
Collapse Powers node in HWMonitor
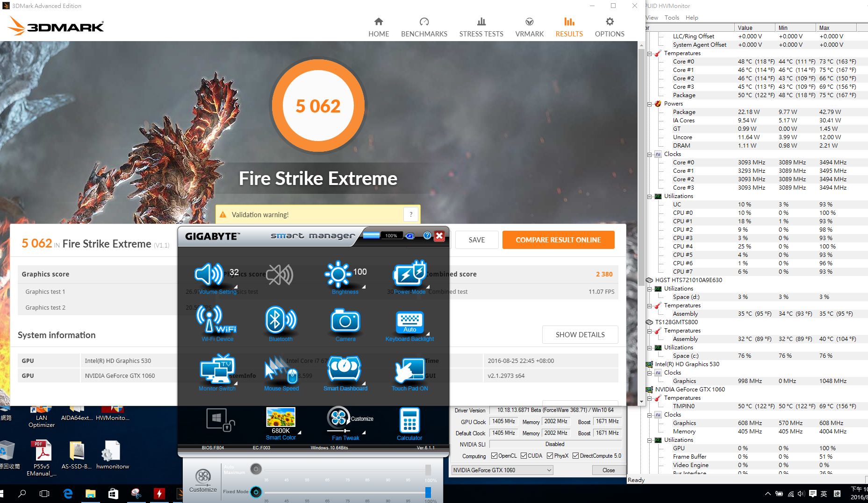pos(650,104)
